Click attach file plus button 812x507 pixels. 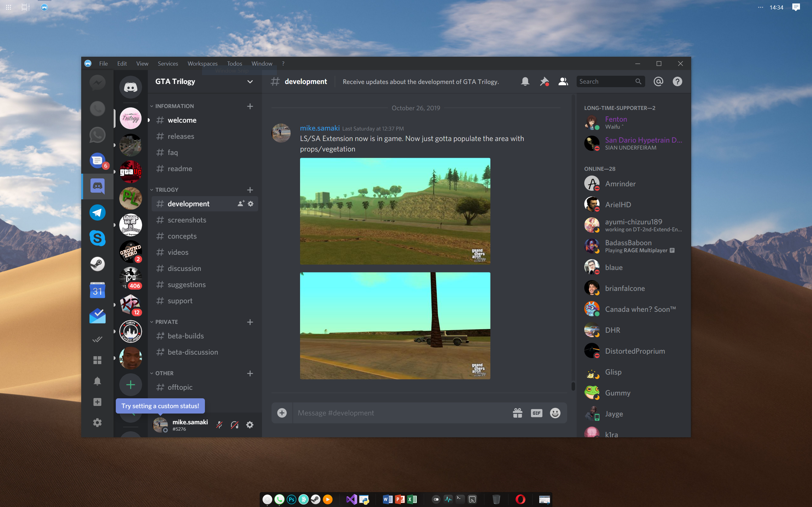pyautogui.click(x=282, y=413)
